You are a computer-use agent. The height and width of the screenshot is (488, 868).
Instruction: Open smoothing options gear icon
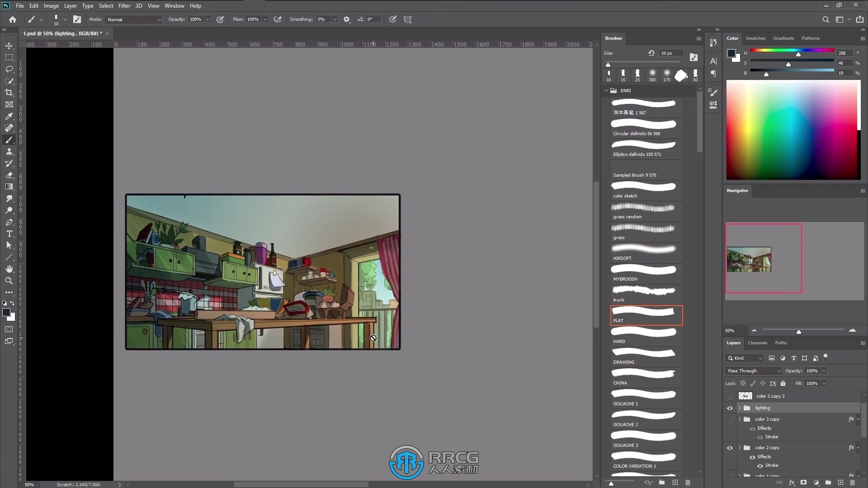click(x=347, y=19)
